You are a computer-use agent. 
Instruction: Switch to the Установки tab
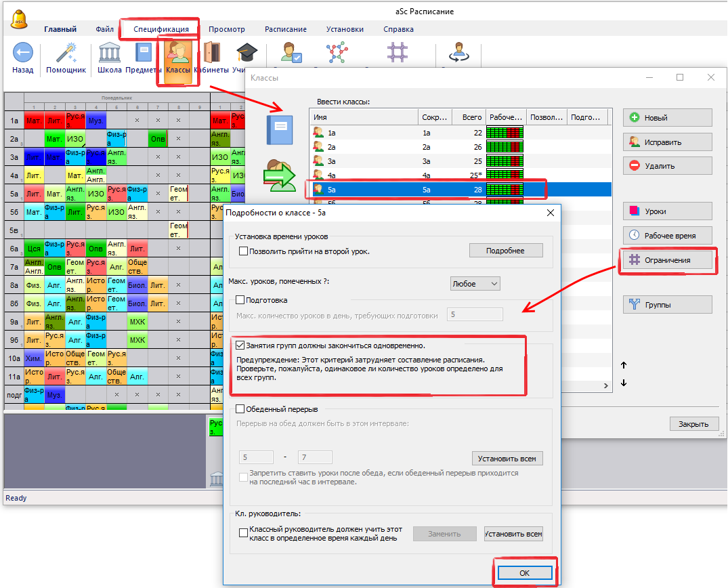345,29
